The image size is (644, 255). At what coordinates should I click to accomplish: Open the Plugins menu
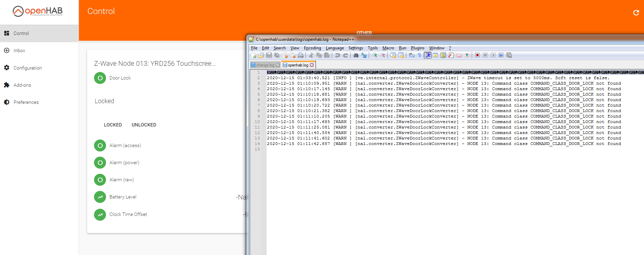(418, 48)
